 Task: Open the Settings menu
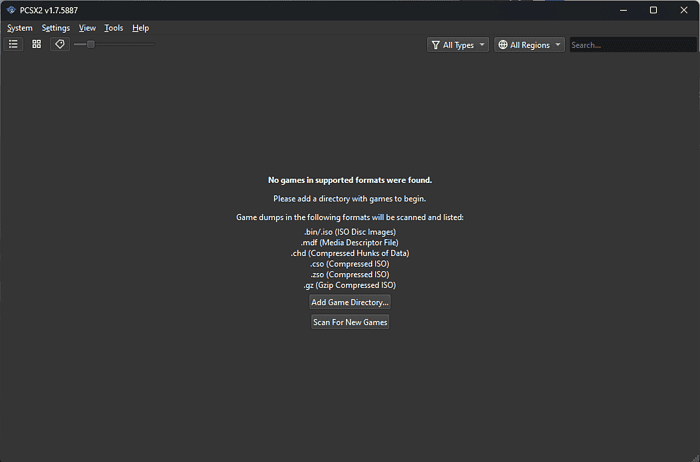coord(56,28)
